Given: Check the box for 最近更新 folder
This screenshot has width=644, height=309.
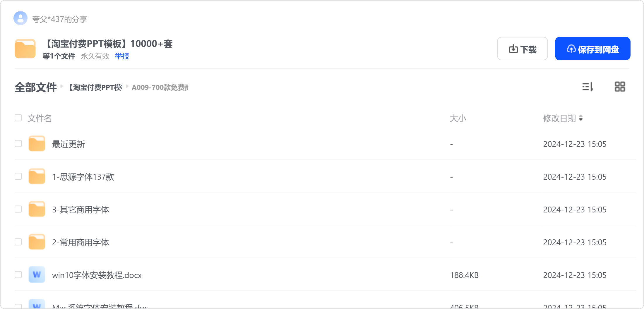Looking at the screenshot, I should click(x=18, y=144).
